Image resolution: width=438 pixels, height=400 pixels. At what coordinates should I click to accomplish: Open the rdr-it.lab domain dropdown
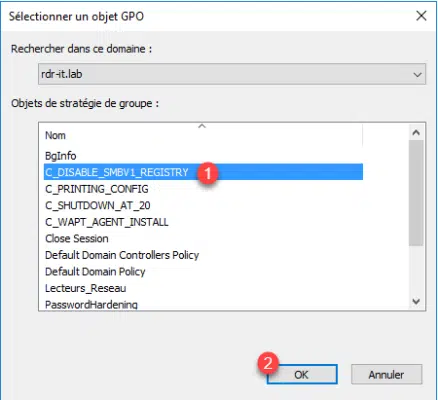(232, 74)
